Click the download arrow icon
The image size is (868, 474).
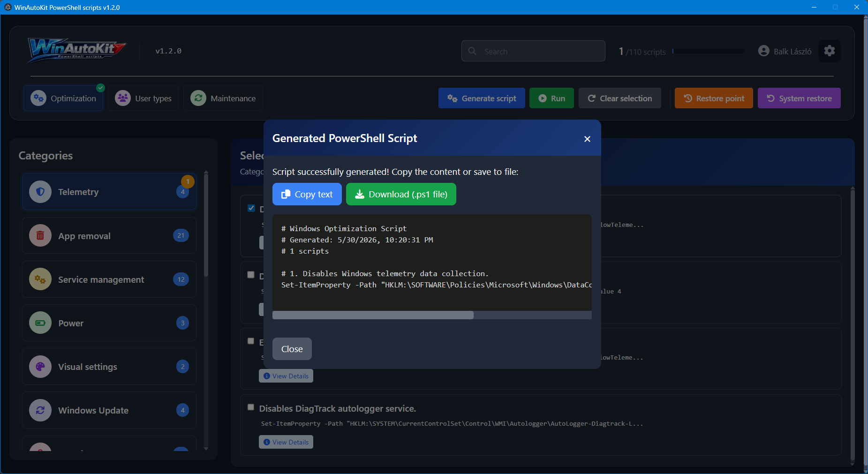point(359,194)
